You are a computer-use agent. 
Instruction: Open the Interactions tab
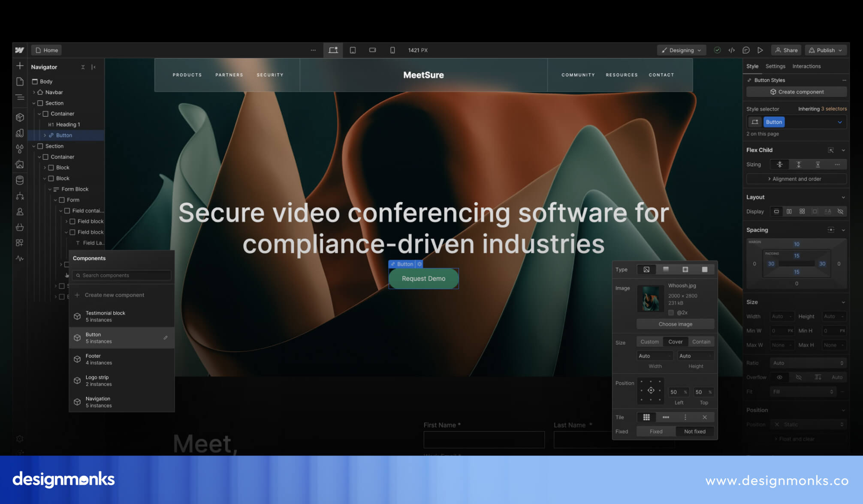806,66
